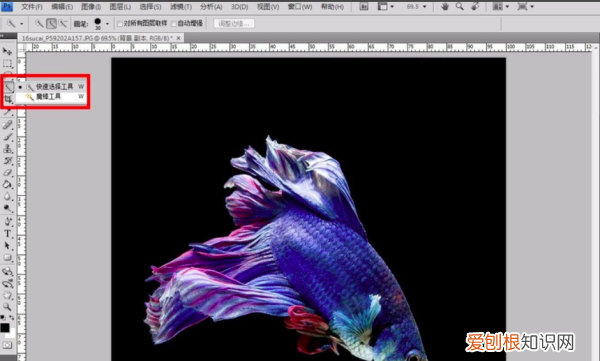Expand the toolbox panel with double arrows
This screenshot has height=361, width=600.
(x=2, y=36)
